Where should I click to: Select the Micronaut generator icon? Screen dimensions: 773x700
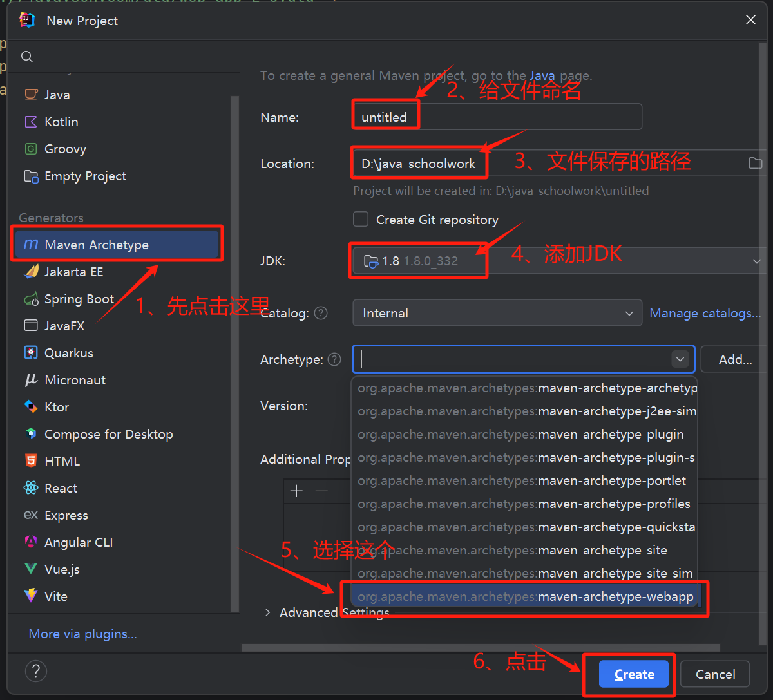coord(31,380)
